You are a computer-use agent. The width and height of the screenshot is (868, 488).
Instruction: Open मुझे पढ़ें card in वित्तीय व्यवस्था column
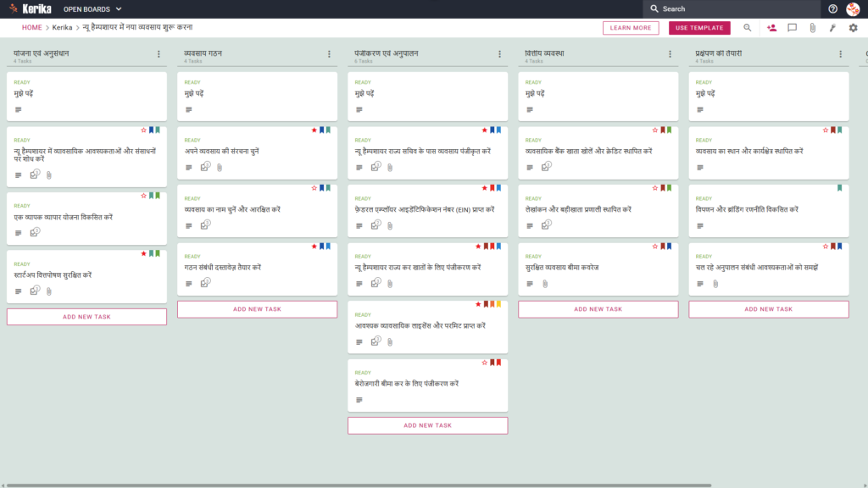point(598,97)
